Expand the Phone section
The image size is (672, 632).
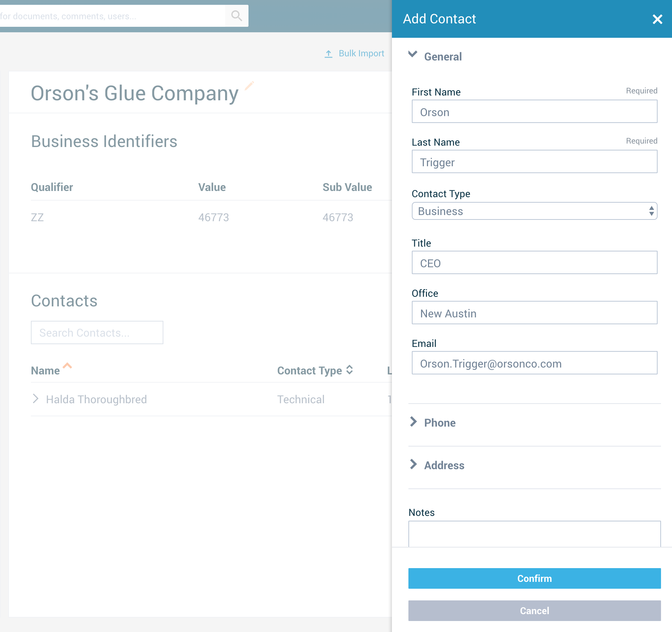tap(414, 422)
